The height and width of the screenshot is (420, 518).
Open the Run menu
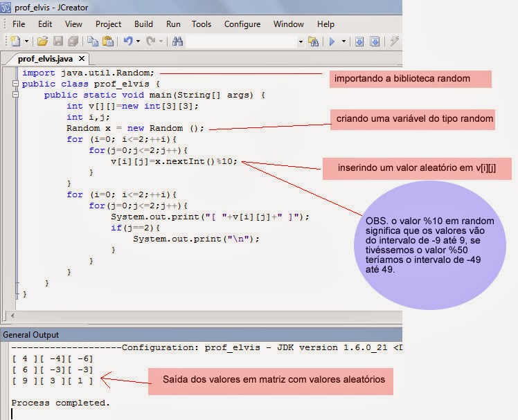pos(173,24)
